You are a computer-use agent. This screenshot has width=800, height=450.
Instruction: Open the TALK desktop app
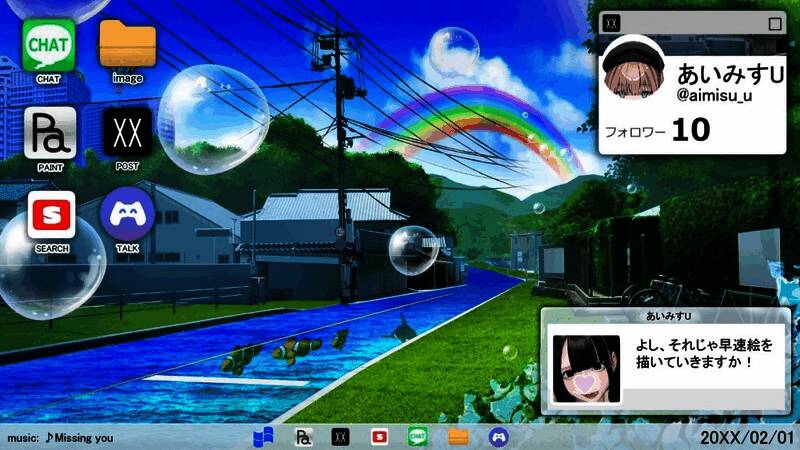click(127, 213)
